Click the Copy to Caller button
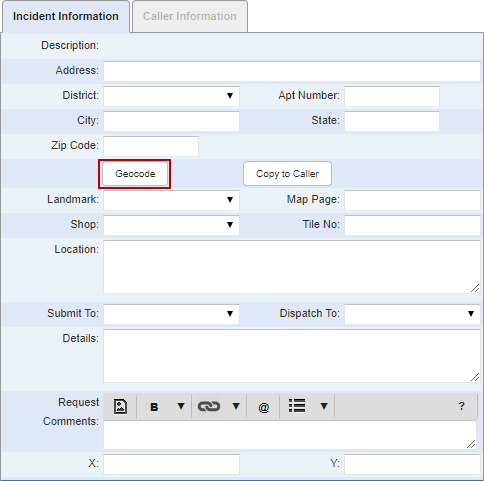The width and height of the screenshot is (484, 481). [287, 174]
